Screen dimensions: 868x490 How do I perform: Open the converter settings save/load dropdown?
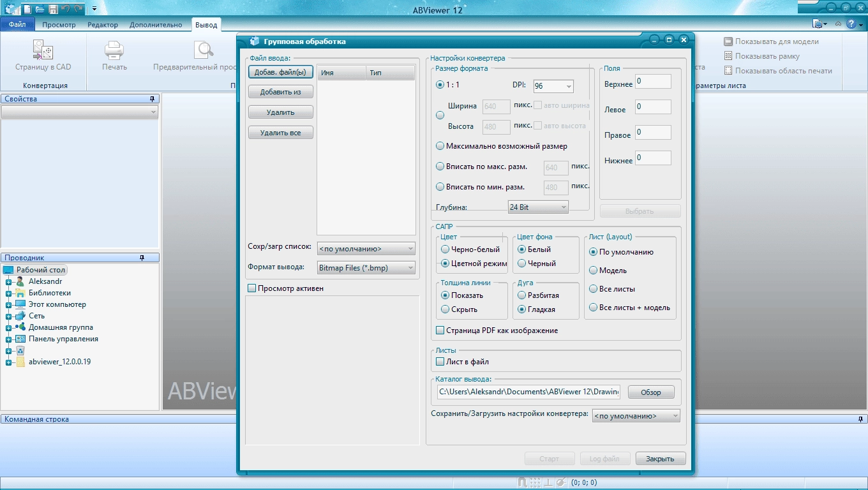(x=636, y=416)
